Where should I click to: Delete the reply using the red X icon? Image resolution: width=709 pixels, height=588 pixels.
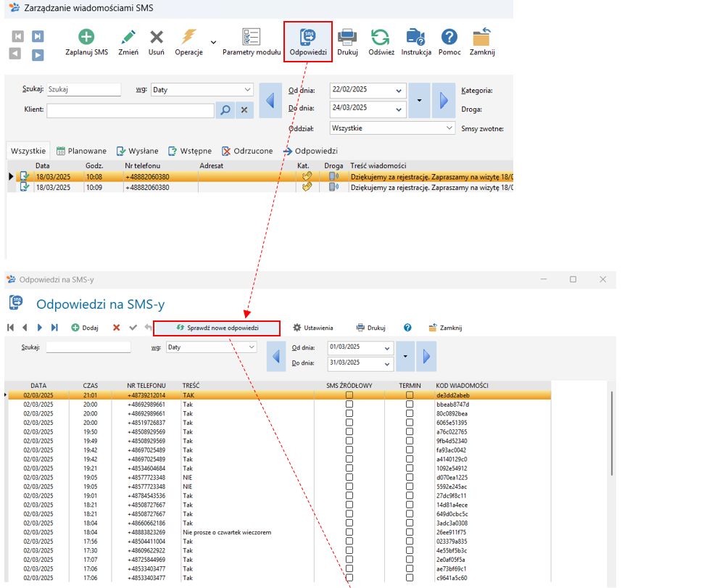click(116, 328)
